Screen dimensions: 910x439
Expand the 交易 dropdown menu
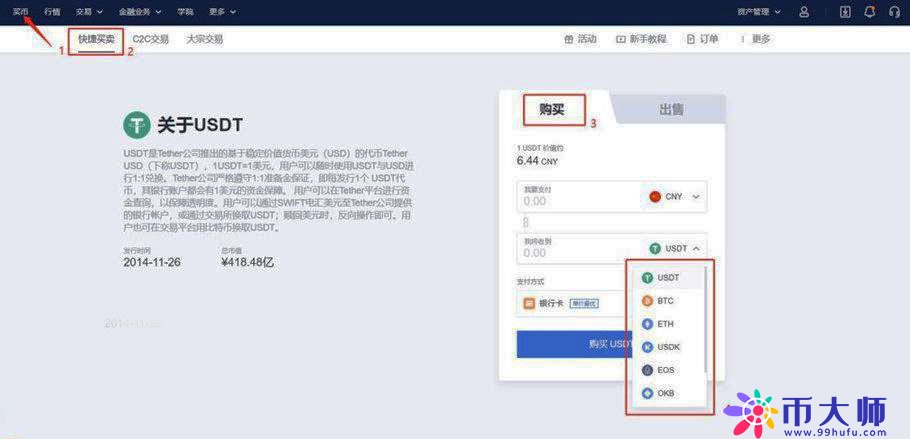click(x=89, y=12)
